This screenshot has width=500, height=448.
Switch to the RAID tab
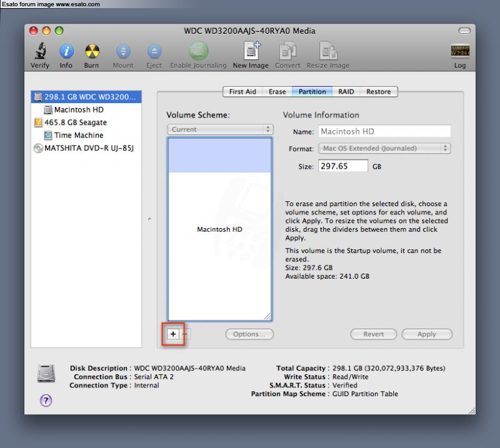[346, 92]
